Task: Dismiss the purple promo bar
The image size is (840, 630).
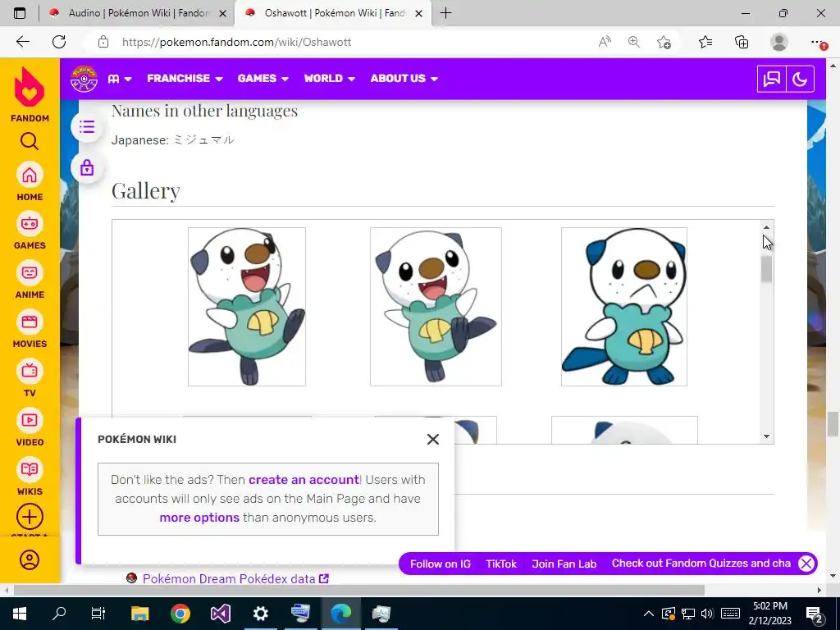Action: tap(806, 564)
